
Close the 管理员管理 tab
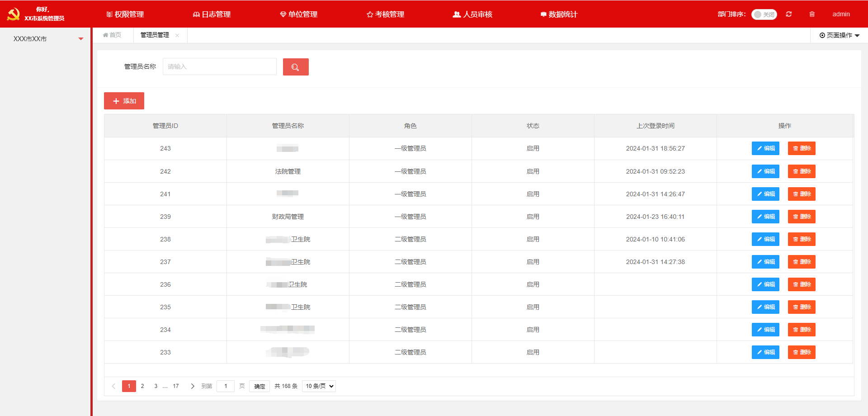click(x=177, y=35)
